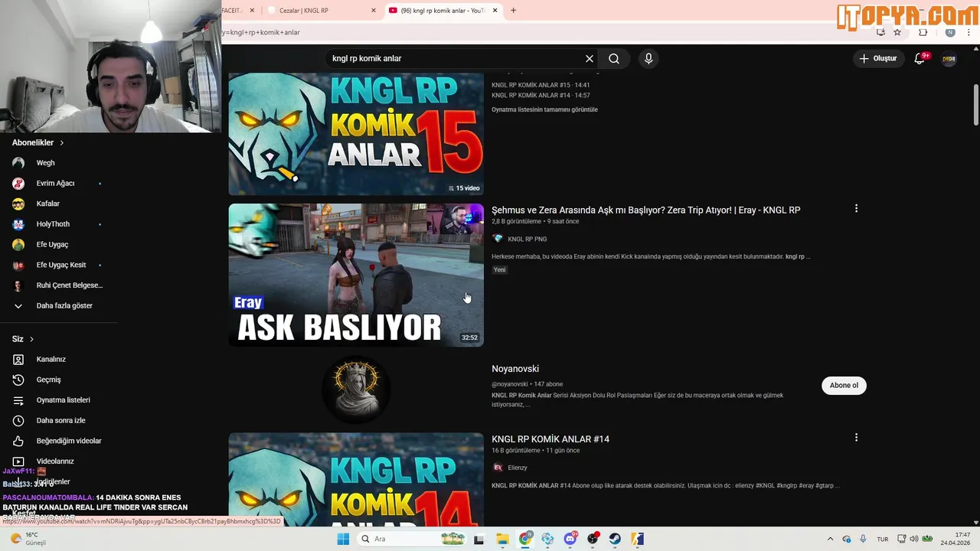The width and height of the screenshot is (980, 551).
Task: Click the magnifier search button
Action: [614, 58]
